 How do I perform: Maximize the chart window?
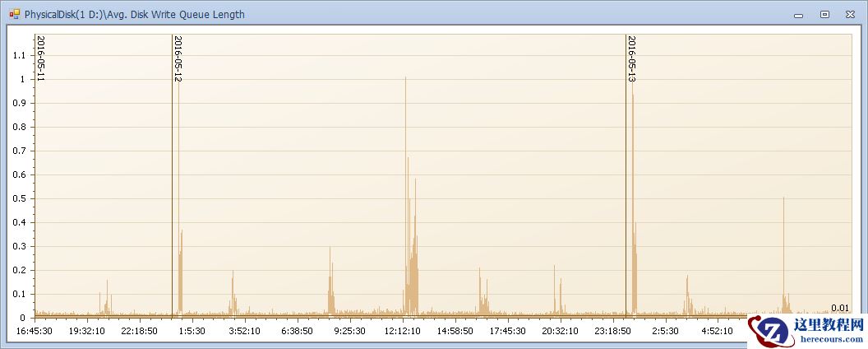pos(824,15)
